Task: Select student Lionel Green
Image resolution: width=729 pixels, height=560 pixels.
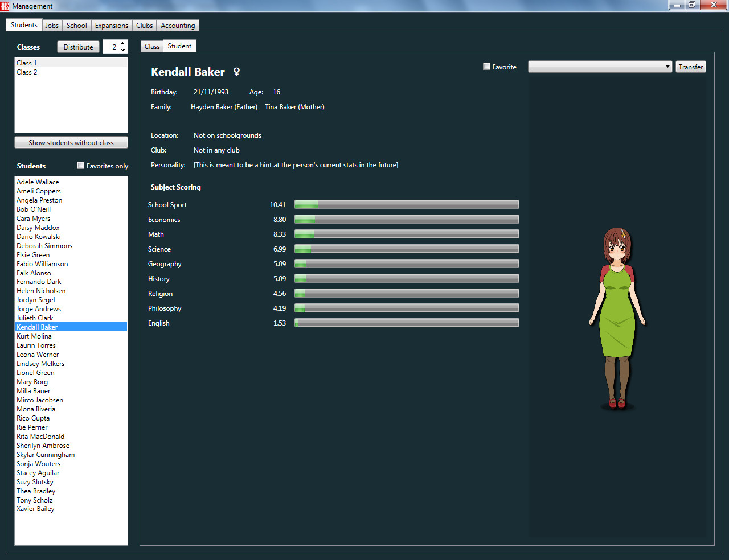Action: click(71, 372)
